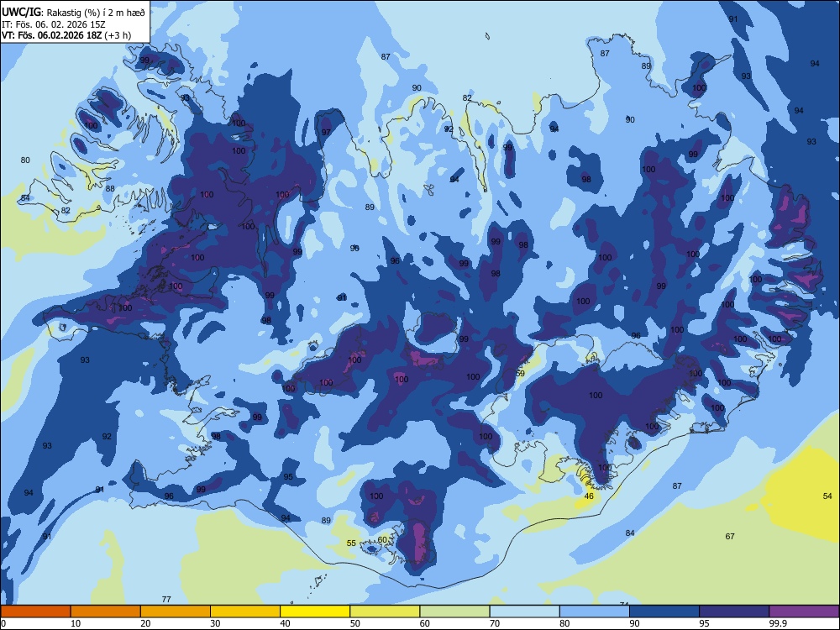Click the legend tick label '99.9'
The height and width of the screenshot is (630, 840).
pos(778,623)
